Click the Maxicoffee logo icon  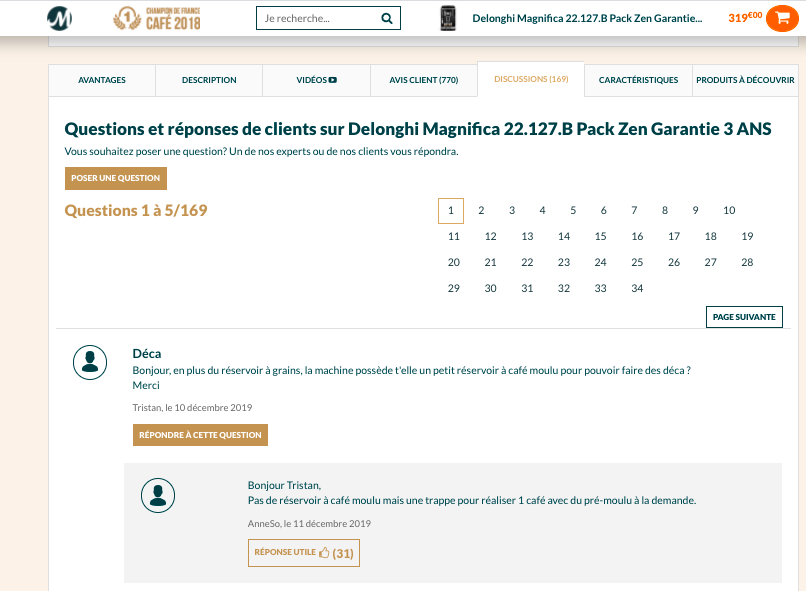[x=60, y=18]
